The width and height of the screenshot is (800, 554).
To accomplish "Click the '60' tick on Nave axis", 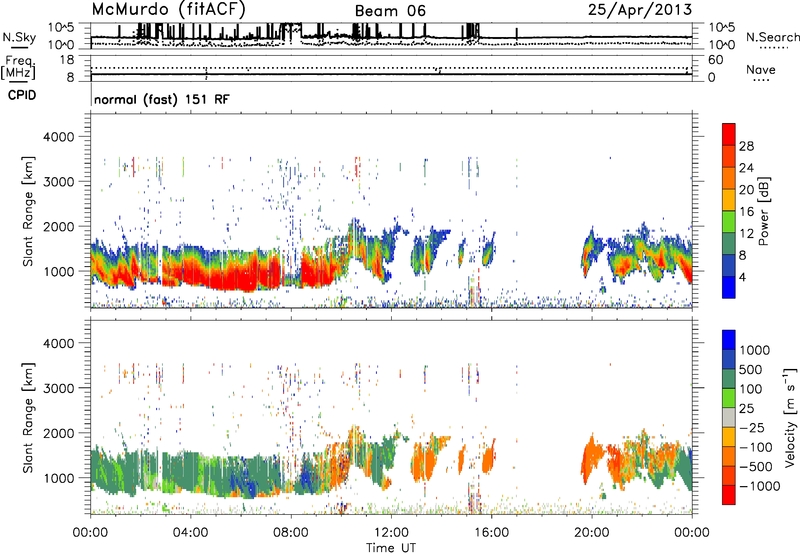I will [715, 60].
